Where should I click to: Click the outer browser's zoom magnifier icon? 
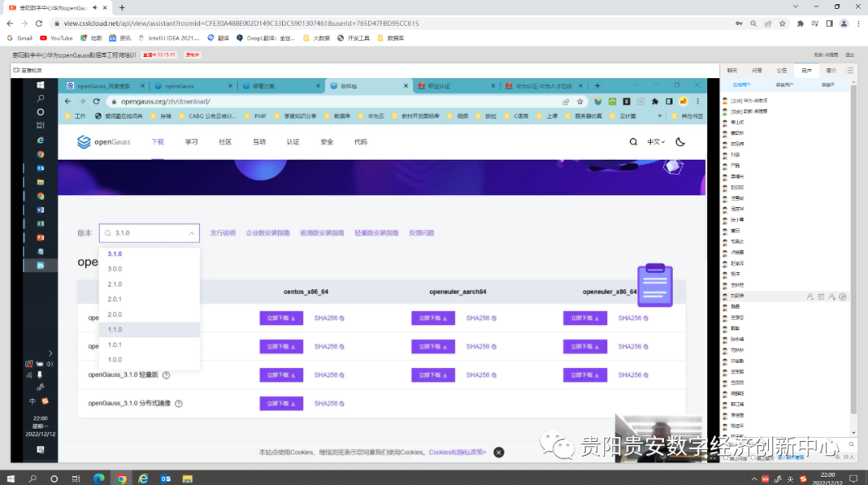(753, 23)
